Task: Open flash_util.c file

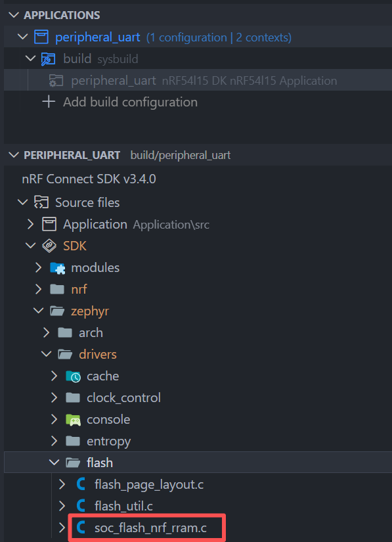Action: pos(123,506)
